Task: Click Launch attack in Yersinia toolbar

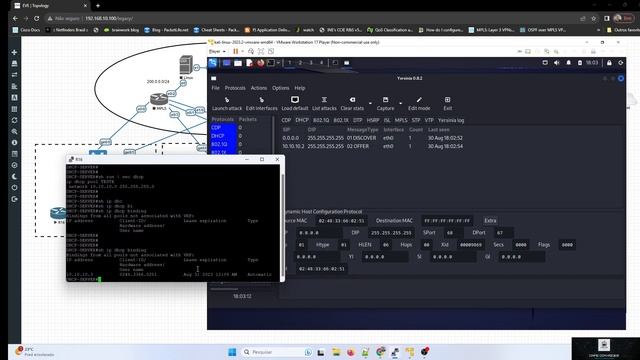Action: [x=227, y=104]
